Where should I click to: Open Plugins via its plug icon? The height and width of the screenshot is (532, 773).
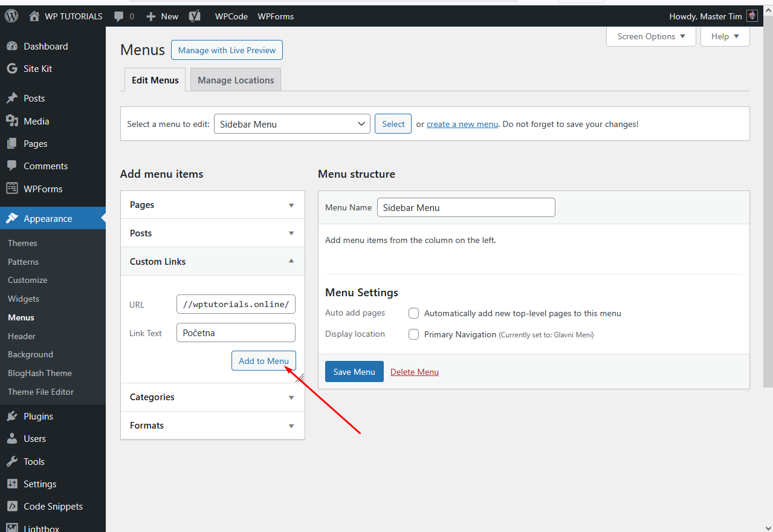click(12, 416)
